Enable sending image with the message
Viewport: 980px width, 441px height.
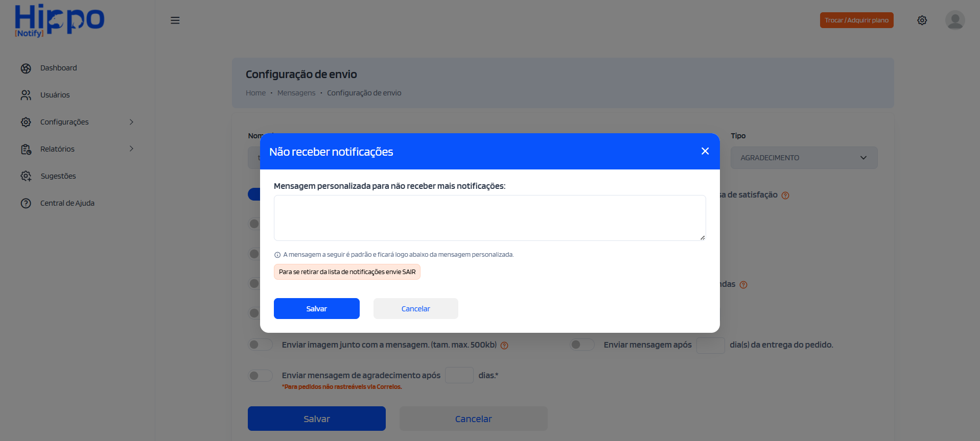260,345
